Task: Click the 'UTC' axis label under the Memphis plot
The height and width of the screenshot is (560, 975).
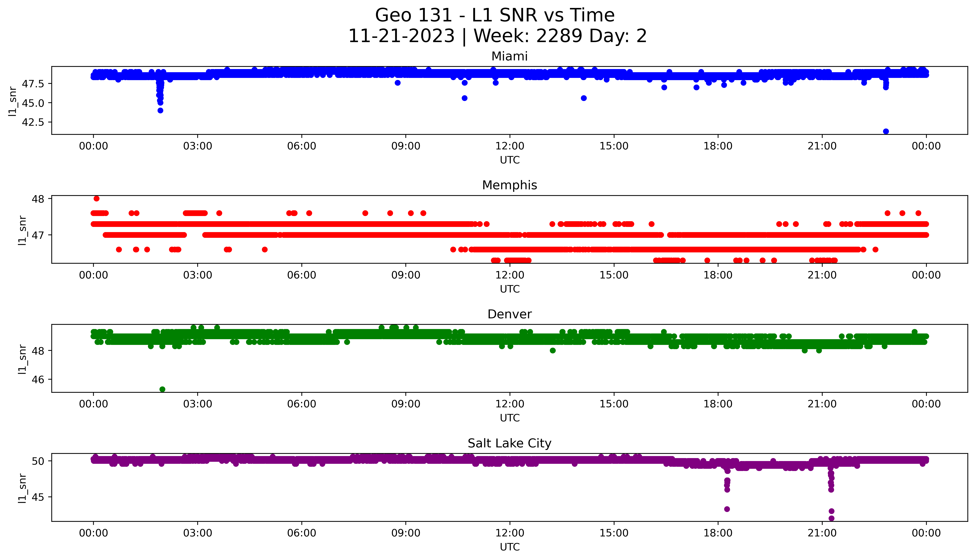Action: point(510,289)
